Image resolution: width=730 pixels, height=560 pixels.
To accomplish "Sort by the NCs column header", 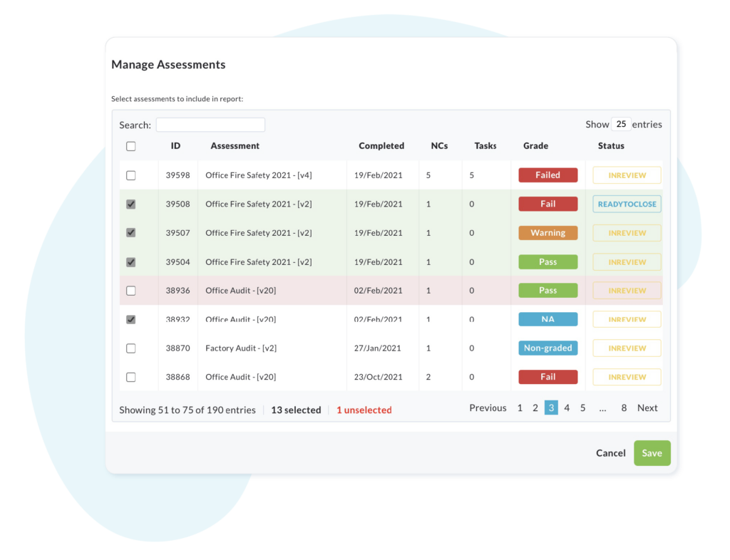I will coord(439,145).
